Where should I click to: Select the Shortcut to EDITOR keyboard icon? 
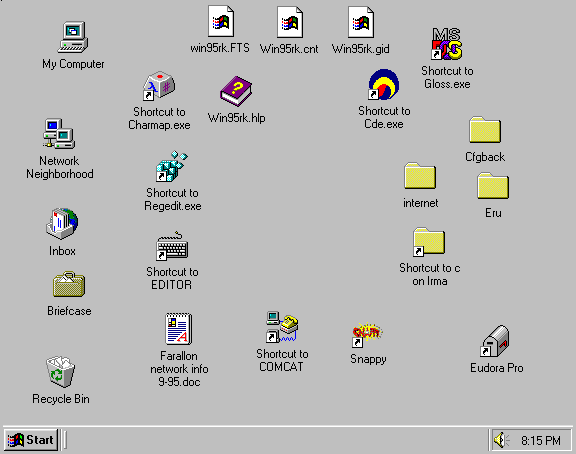click(x=172, y=246)
